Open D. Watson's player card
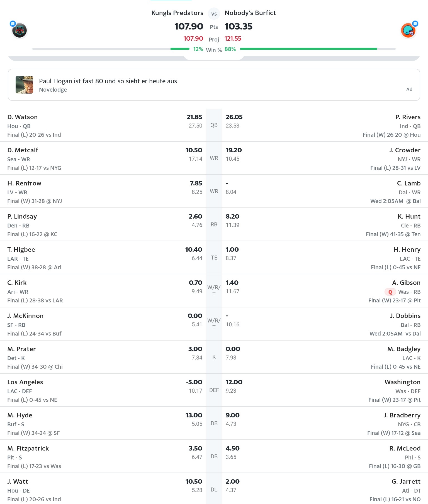Viewport: 428px width, 504px height. (23, 117)
